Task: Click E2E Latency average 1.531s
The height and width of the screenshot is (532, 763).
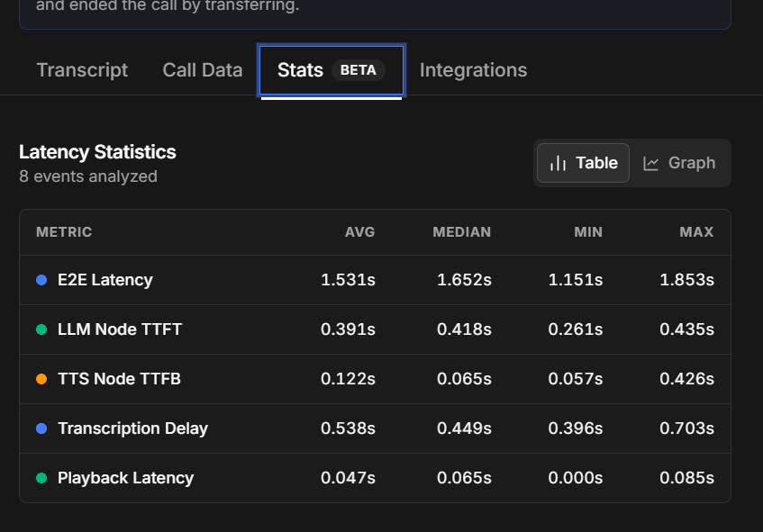Action: (x=348, y=280)
